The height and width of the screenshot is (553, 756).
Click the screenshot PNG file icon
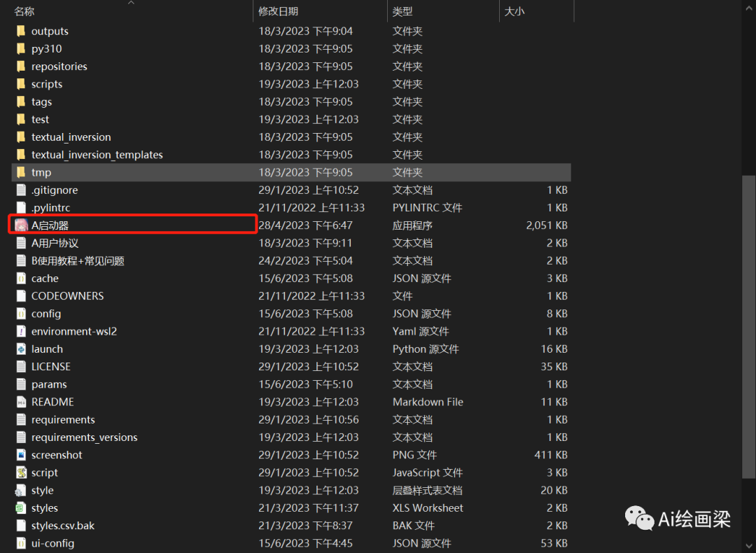(x=21, y=455)
